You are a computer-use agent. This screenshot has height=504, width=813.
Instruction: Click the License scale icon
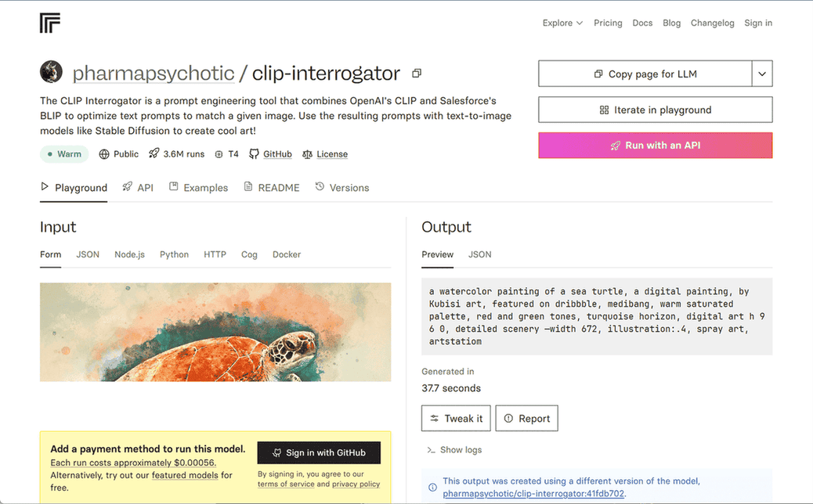click(x=307, y=153)
